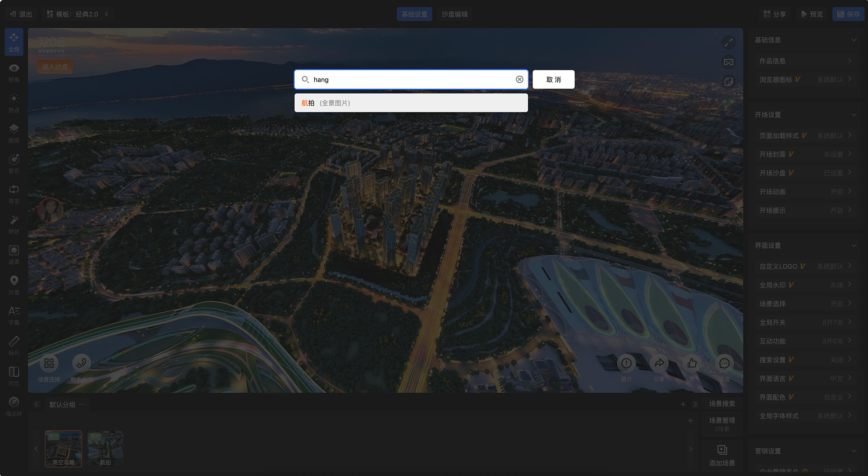Collapse the 基础信息 section
Image resolution: width=868 pixels, height=476 pixels.
[854, 40]
